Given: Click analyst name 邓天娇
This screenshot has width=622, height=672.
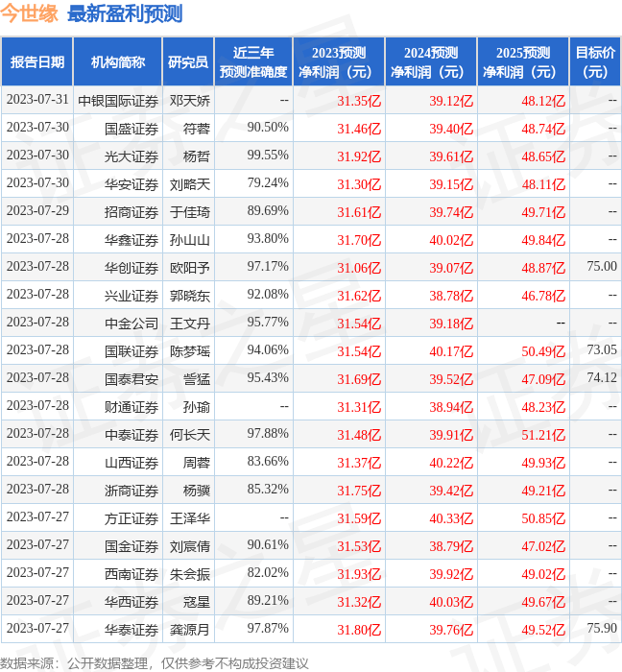Looking at the screenshot, I should click(190, 101).
